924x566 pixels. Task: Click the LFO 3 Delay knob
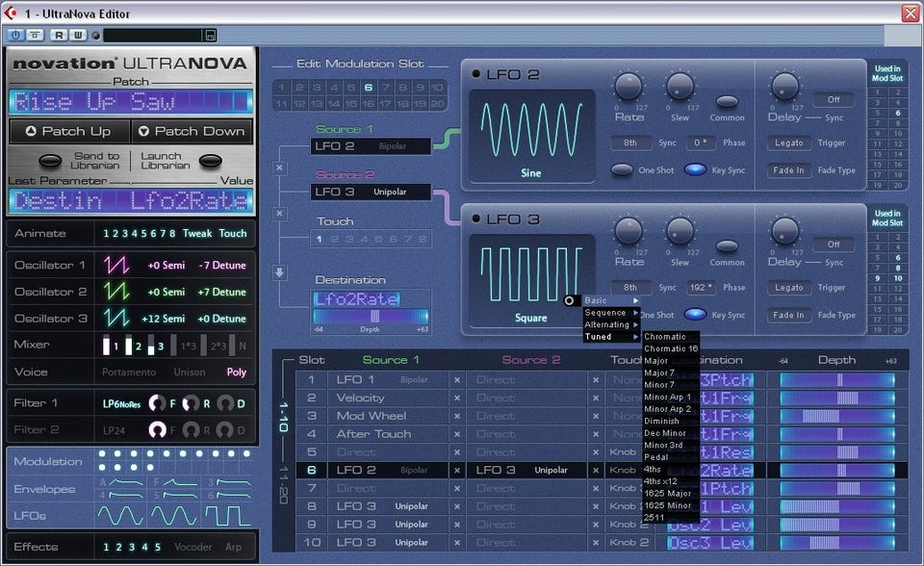784,231
